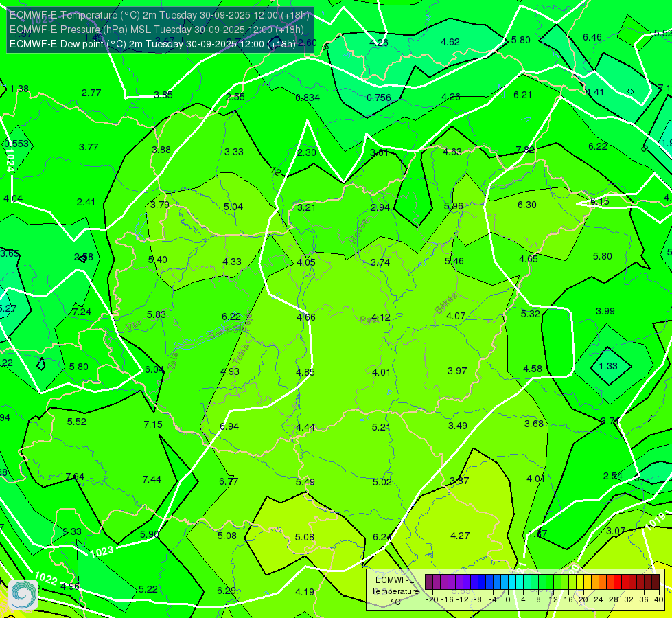Click the 7.24 dew point value
The width and height of the screenshot is (672, 618).
pyautogui.click(x=82, y=312)
